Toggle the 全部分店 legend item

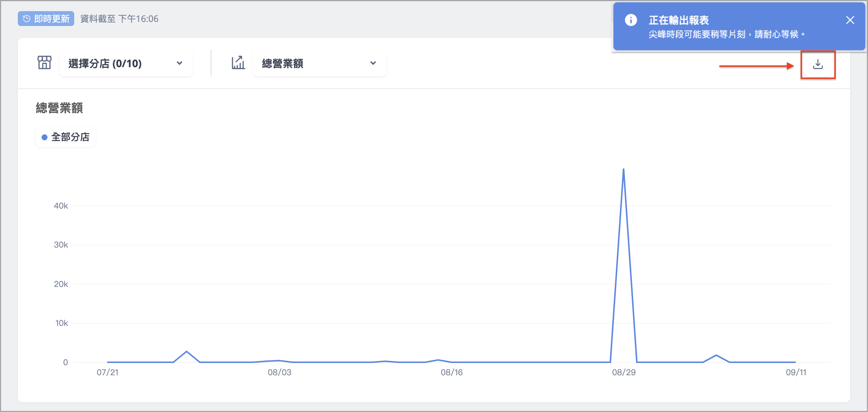(66, 137)
